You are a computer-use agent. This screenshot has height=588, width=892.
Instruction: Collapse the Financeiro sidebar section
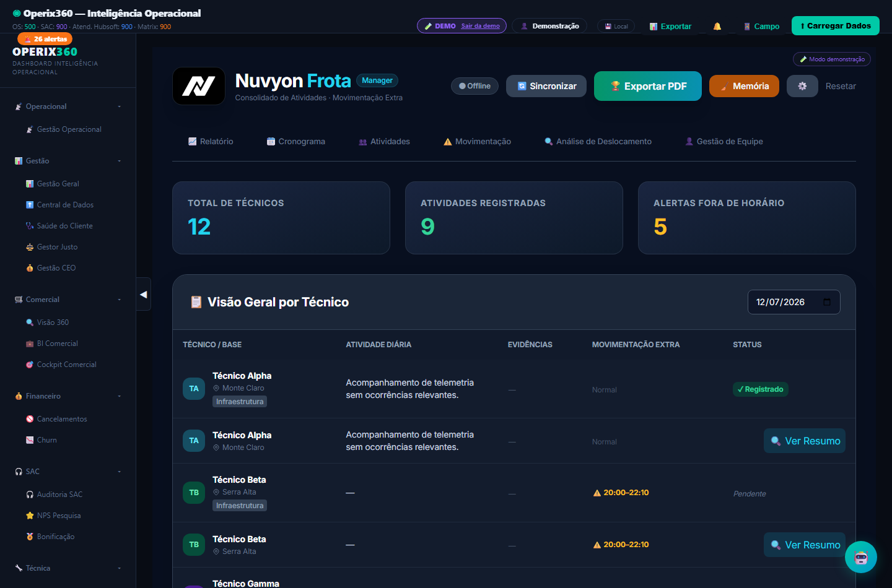(68, 396)
